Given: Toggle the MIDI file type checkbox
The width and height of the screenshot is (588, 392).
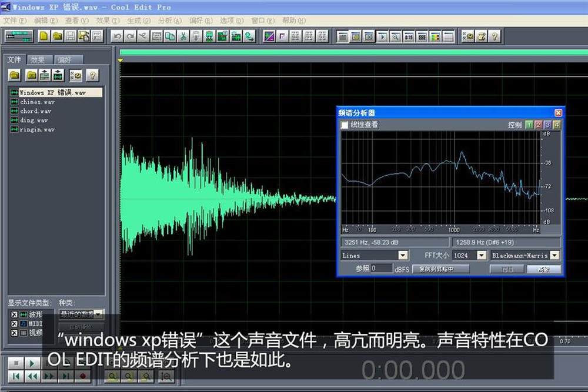Looking at the screenshot, I should click(x=14, y=324).
